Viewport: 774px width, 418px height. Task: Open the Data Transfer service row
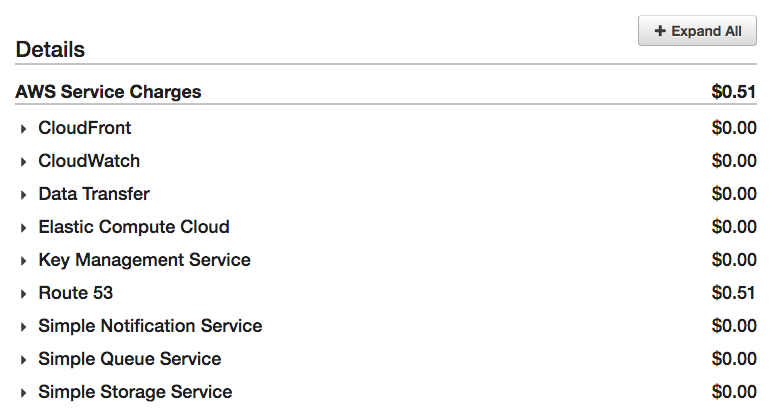[94, 194]
